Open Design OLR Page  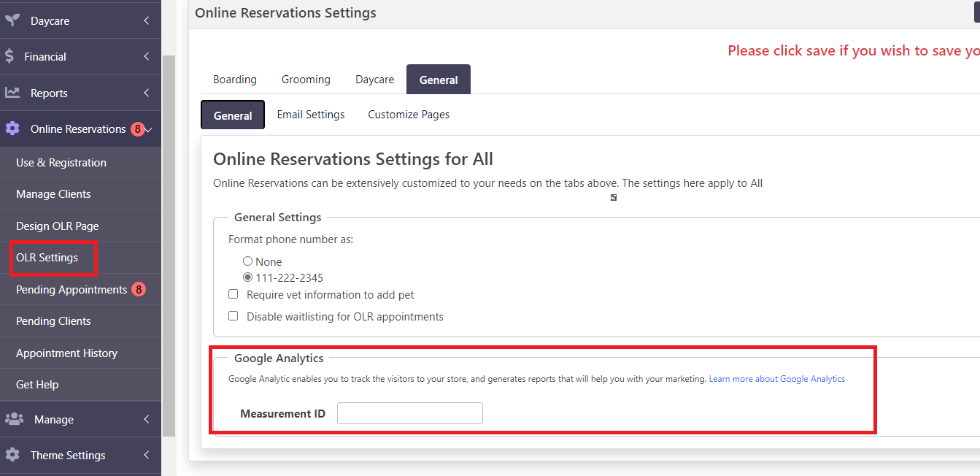tap(58, 226)
